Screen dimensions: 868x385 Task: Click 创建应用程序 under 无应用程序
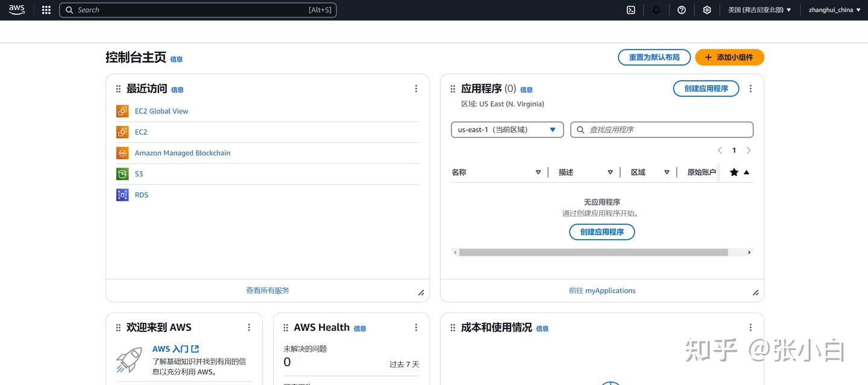click(x=602, y=232)
